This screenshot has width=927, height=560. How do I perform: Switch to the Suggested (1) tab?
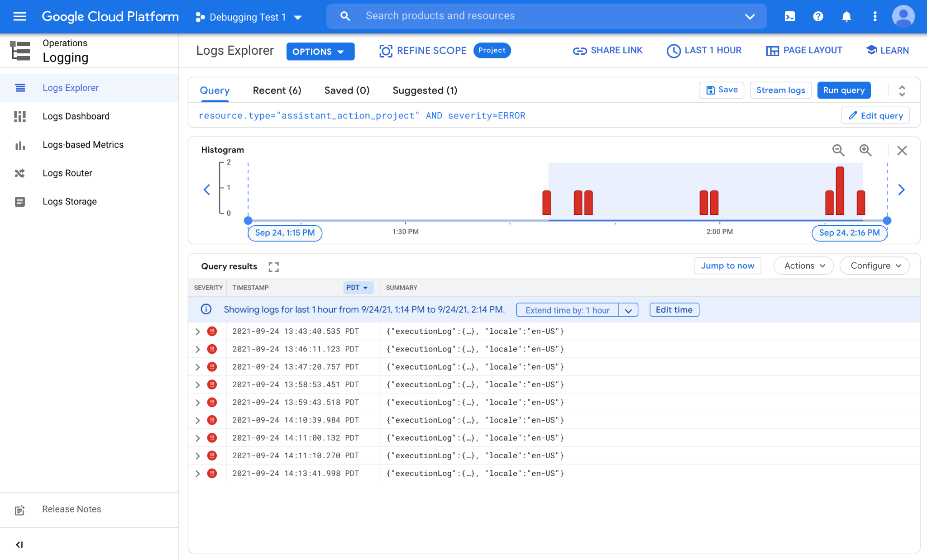pyautogui.click(x=425, y=90)
